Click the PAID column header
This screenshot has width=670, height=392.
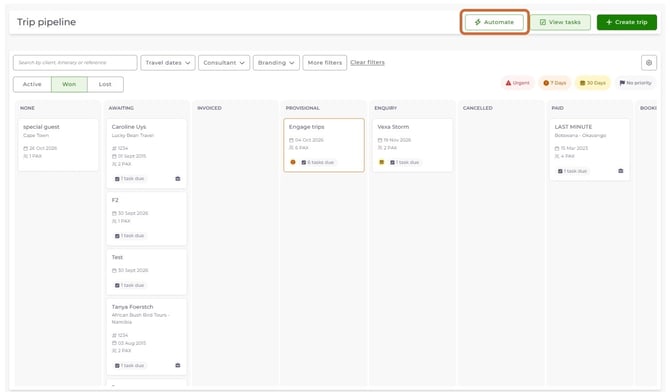558,108
